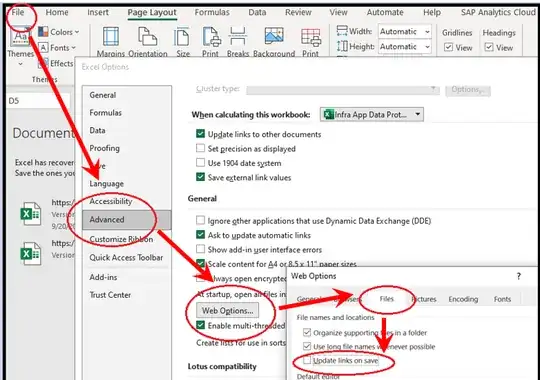The width and height of the screenshot is (540, 380).
Task: Expand the Colors dropdown arrow
Action: click(77, 32)
